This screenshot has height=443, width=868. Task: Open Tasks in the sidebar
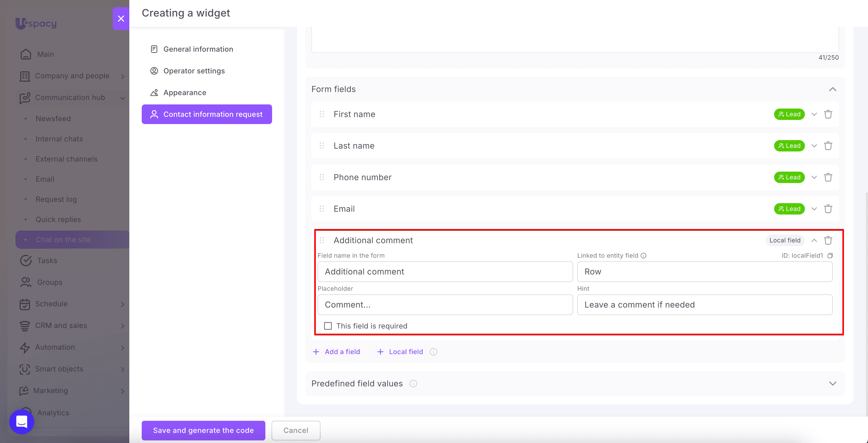[39, 261]
